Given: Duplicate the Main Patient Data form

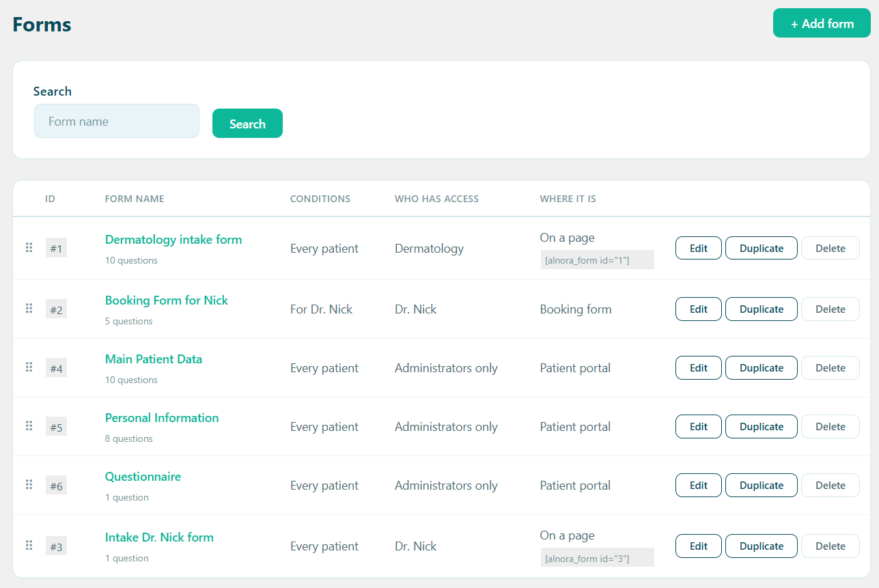Looking at the screenshot, I should [762, 367].
